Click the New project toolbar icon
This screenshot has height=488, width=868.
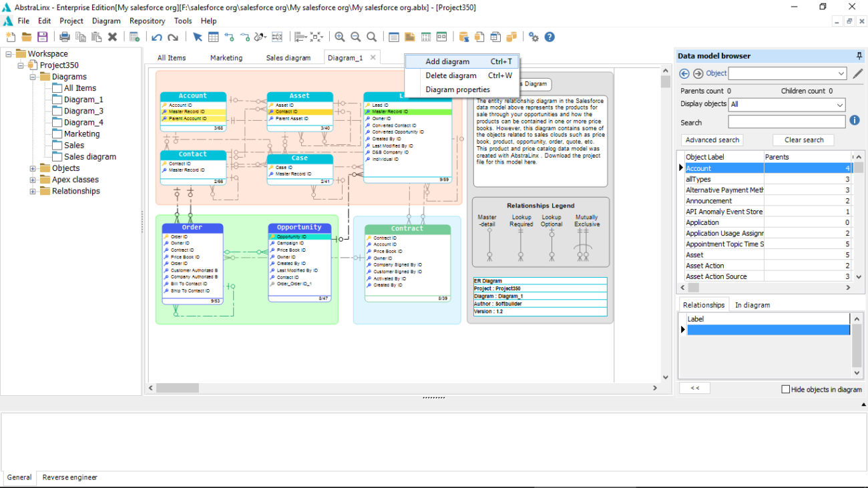click(x=10, y=37)
